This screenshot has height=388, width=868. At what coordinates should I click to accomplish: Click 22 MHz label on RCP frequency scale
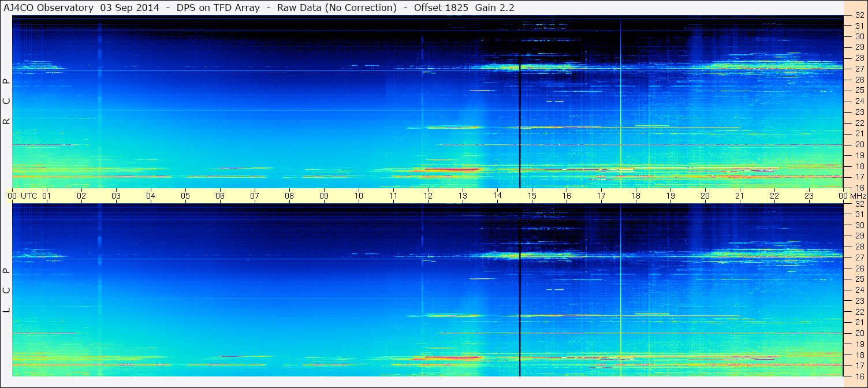point(859,123)
